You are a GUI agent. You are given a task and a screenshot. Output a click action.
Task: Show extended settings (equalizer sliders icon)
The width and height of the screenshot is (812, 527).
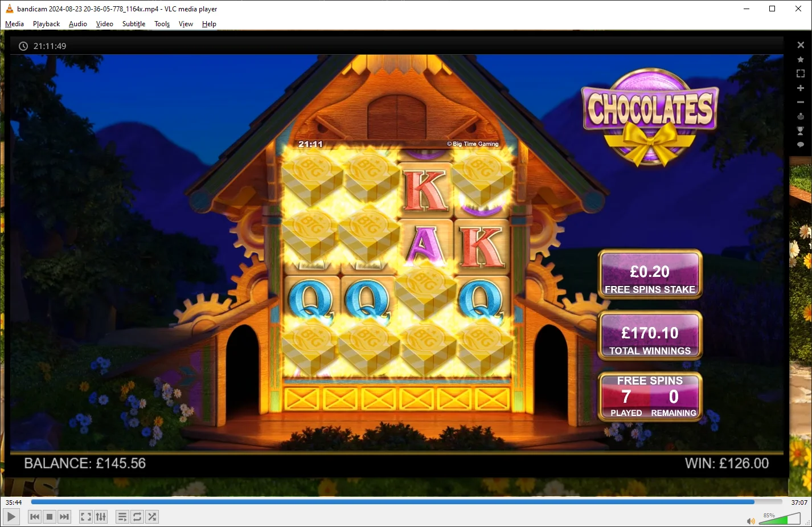[x=101, y=517]
